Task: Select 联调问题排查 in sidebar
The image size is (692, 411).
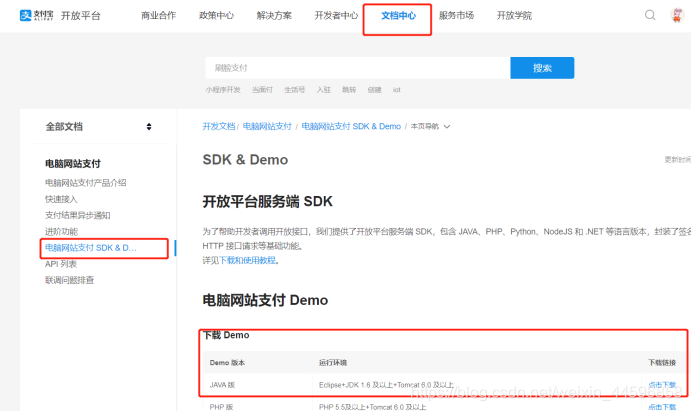Action: (69, 280)
